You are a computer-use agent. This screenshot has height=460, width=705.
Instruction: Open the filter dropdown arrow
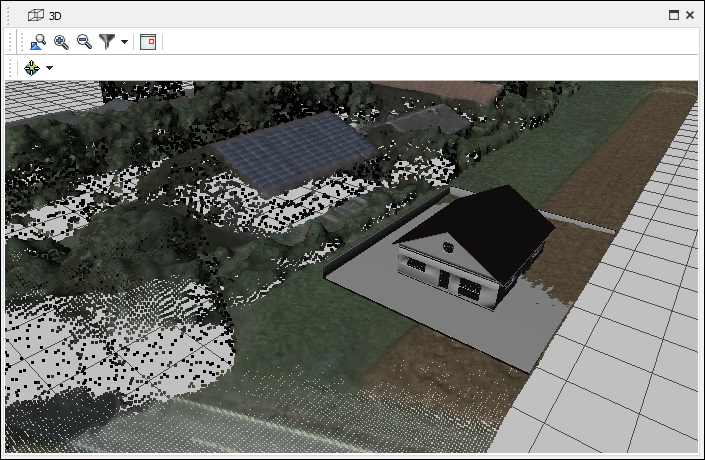[x=124, y=42]
